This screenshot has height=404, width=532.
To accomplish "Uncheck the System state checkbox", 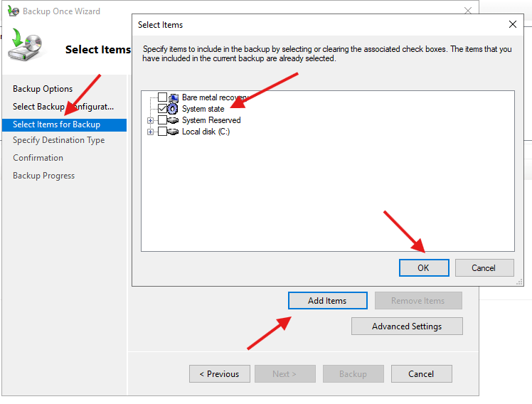I will tap(163, 109).
